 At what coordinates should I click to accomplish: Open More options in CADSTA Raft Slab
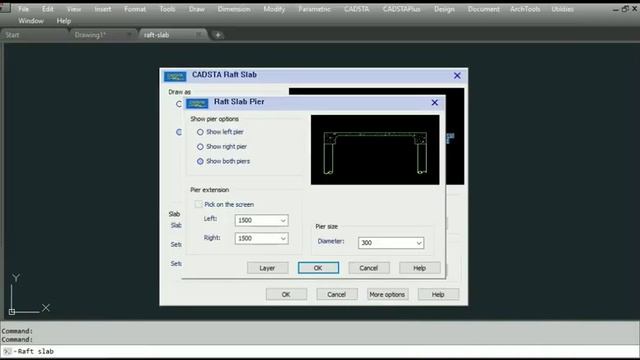coord(387,294)
